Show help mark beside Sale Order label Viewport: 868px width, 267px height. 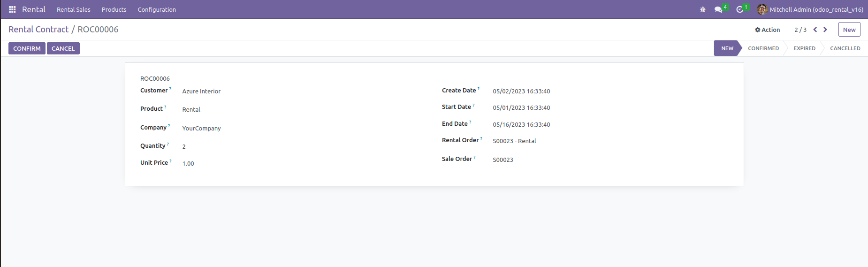click(x=474, y=157)
